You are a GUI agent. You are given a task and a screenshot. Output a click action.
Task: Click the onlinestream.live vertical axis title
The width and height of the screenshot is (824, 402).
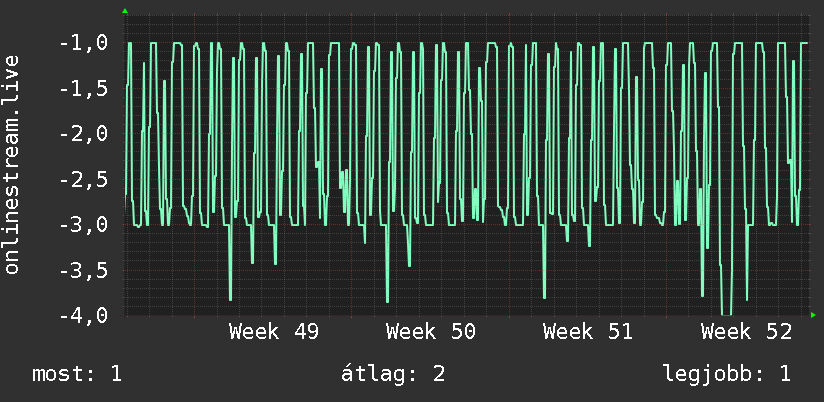pos(12,164)
